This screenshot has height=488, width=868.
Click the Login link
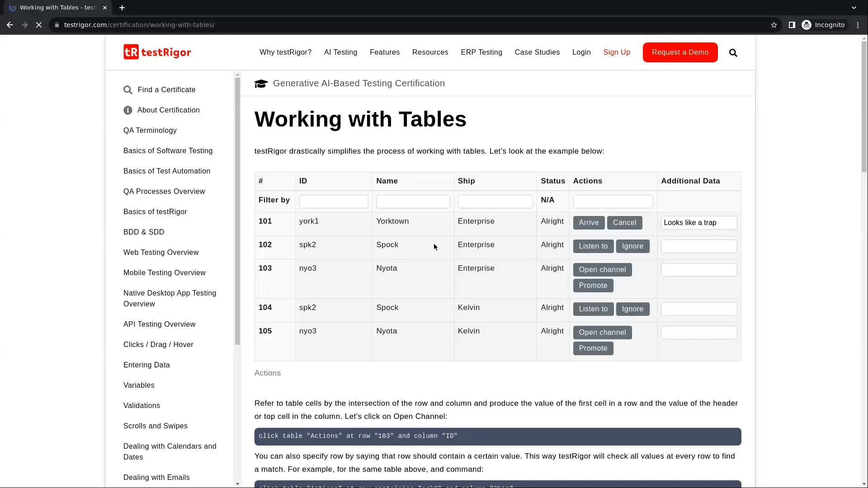(581, 52)
